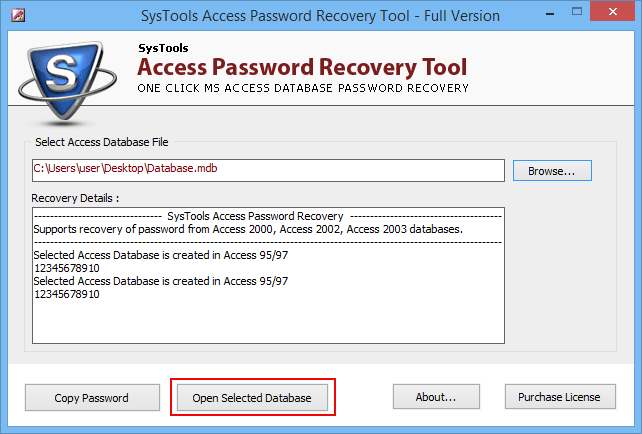Open the About dialog
The width and height of the screenshot is (642, 434).
pos(436,397)
